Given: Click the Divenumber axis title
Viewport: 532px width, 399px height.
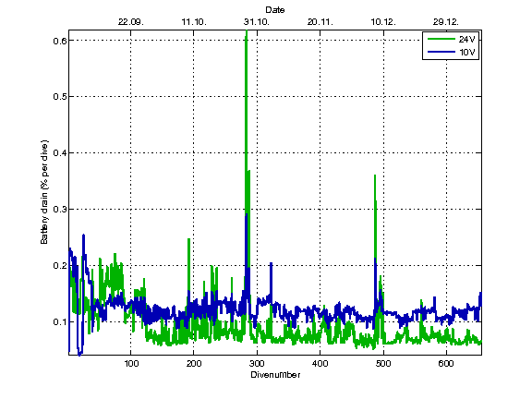Looking at the screenshot, I should (275, 375).
